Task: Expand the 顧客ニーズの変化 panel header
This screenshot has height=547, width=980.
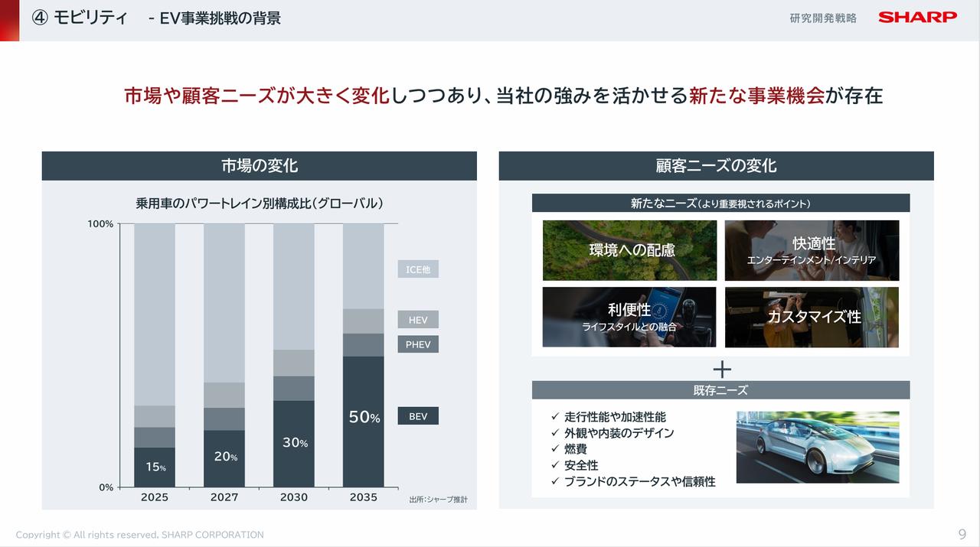Action: (x=717, y=165)
